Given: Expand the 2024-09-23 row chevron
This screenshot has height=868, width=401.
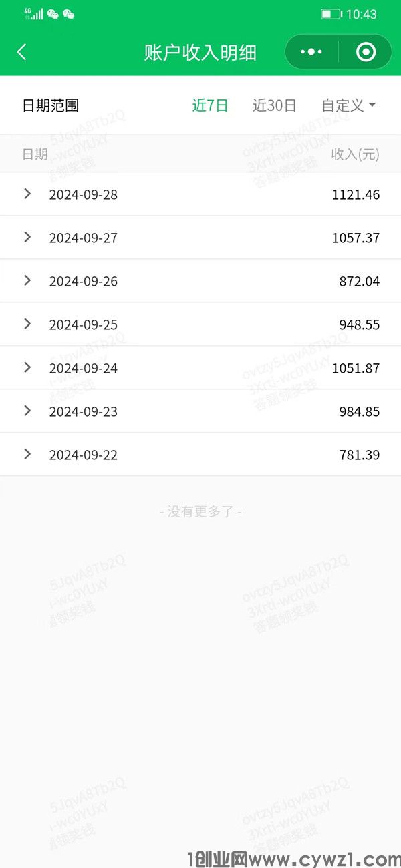Looking at the screenshot, I should (x=27, y=411).
